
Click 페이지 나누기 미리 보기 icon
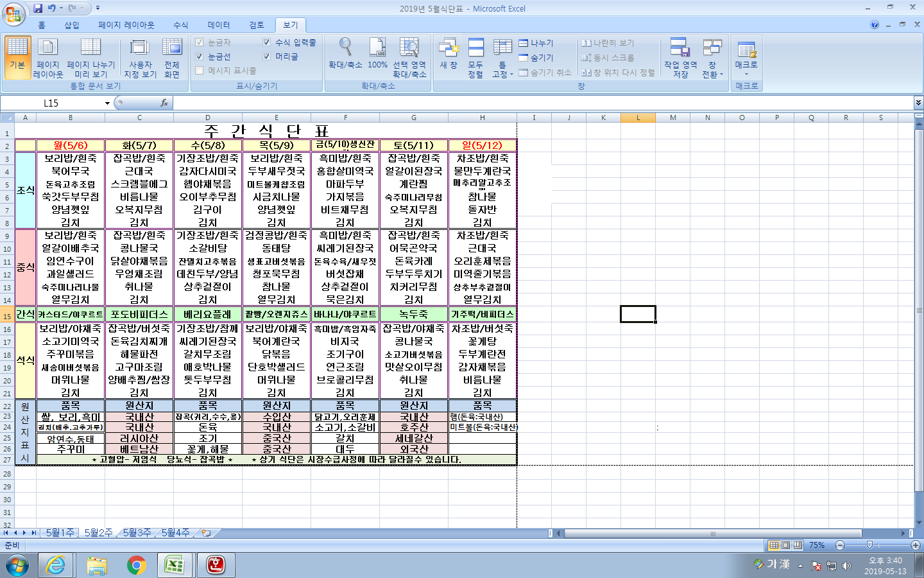click(x=90, y=58)
